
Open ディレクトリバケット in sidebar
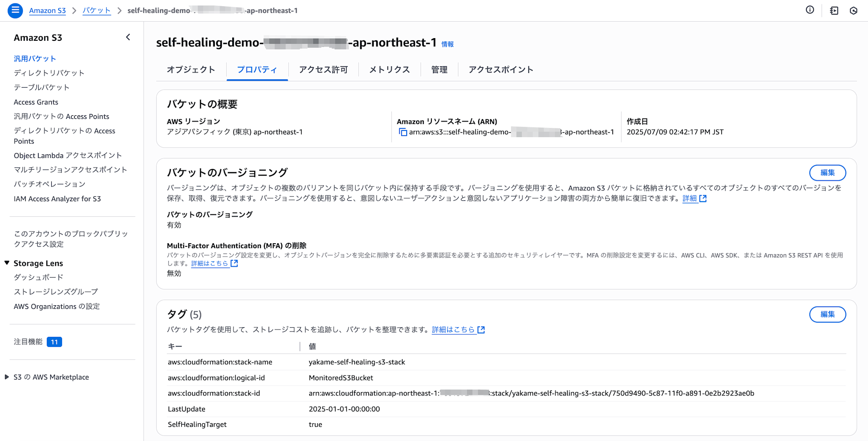point(49,73)
